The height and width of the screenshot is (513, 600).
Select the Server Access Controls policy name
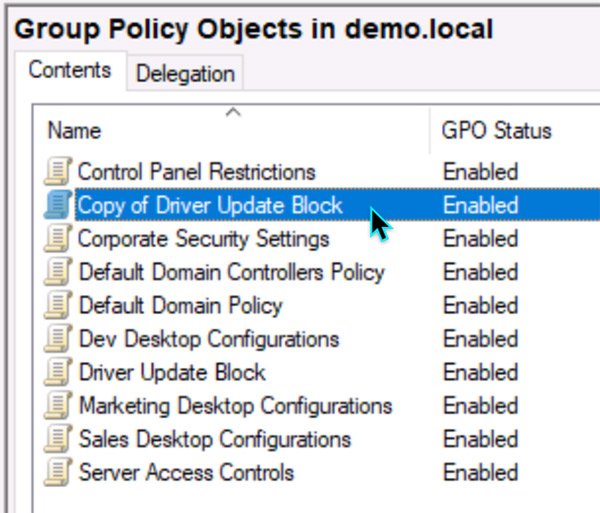click(x=186, y=472)
